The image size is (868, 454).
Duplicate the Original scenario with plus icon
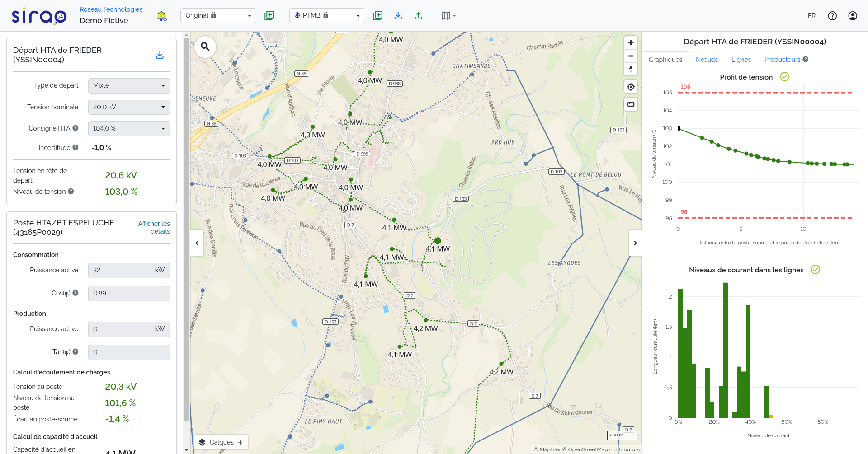269,15
